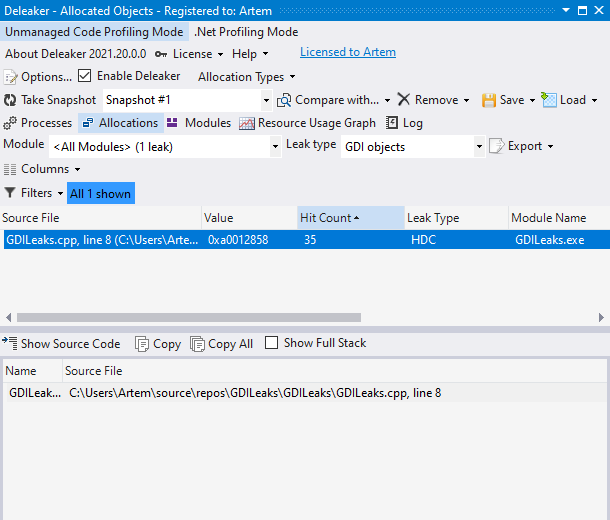
Task: Click the Save disk icon
Action: tap(489, 100)
